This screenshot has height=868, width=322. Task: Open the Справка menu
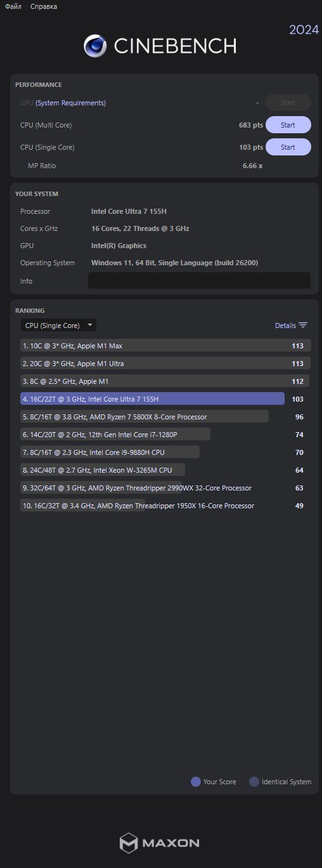[44, 6]
